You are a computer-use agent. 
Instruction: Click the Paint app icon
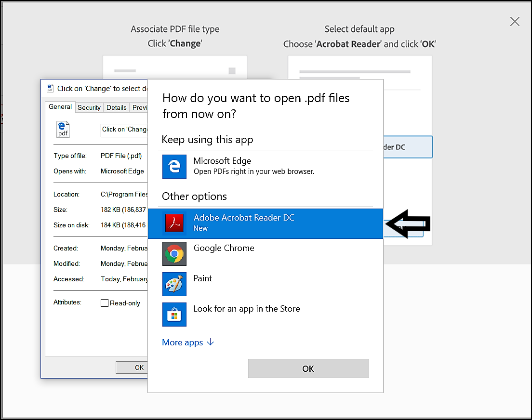174,284
